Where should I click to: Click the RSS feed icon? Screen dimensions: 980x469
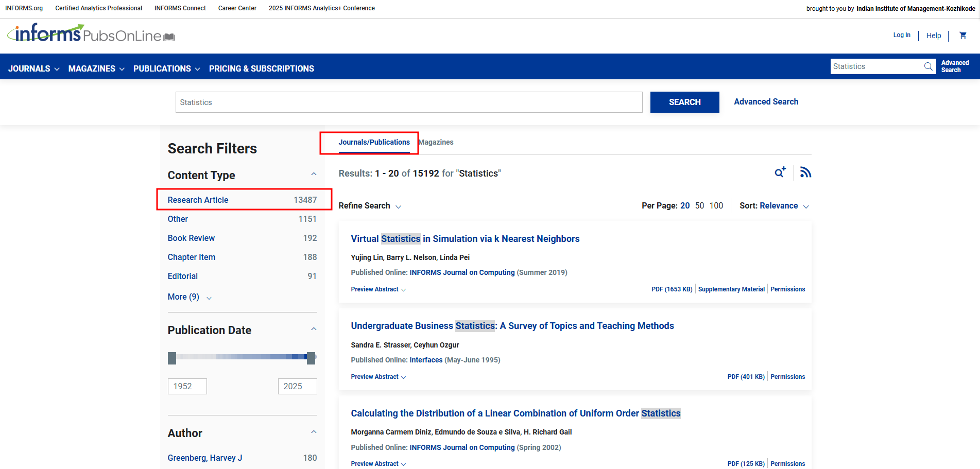(805, 172)
